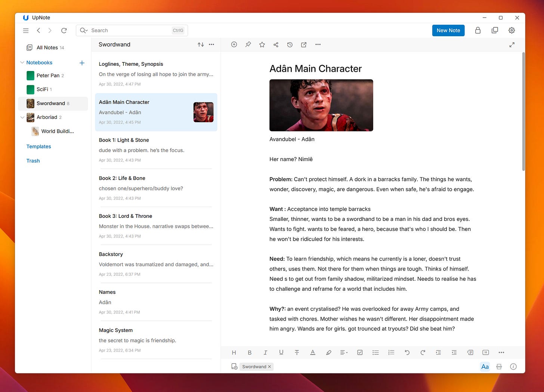Insert a bulleted list
Screen dimensions: 544x392
click(x=375, y=352)
